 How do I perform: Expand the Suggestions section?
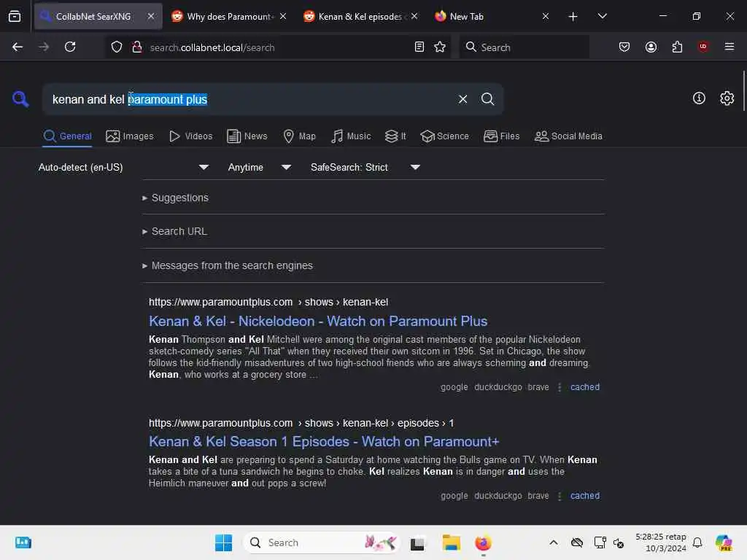pos(175,198)
